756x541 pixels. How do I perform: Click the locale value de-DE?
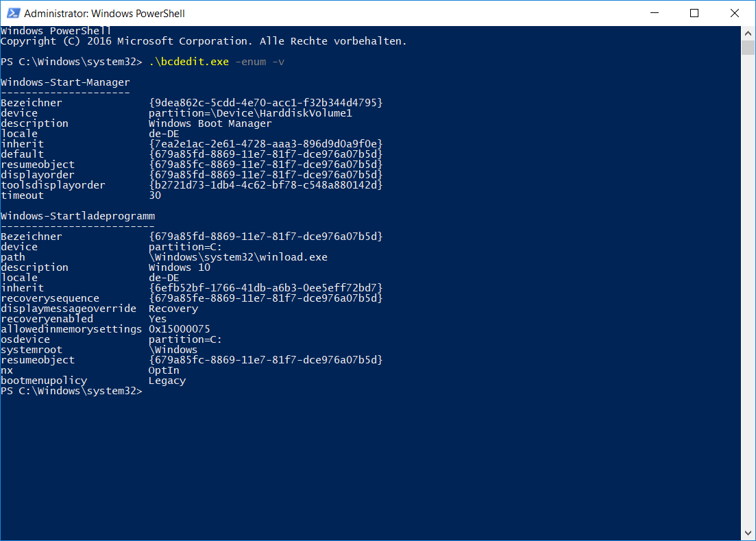tap(164, 133)
